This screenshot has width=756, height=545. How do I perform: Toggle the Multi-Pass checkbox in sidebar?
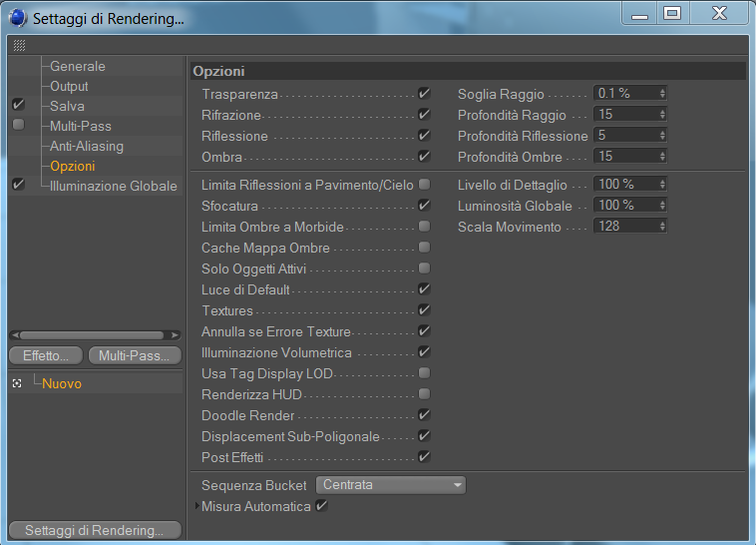tap(18, 125)
